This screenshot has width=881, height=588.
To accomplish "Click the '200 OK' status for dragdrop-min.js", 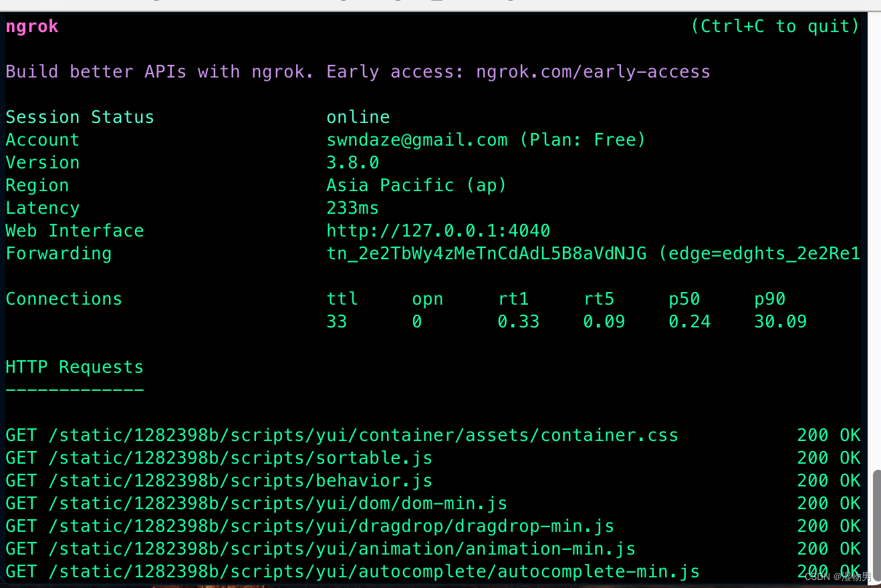I will pos(829,526).
